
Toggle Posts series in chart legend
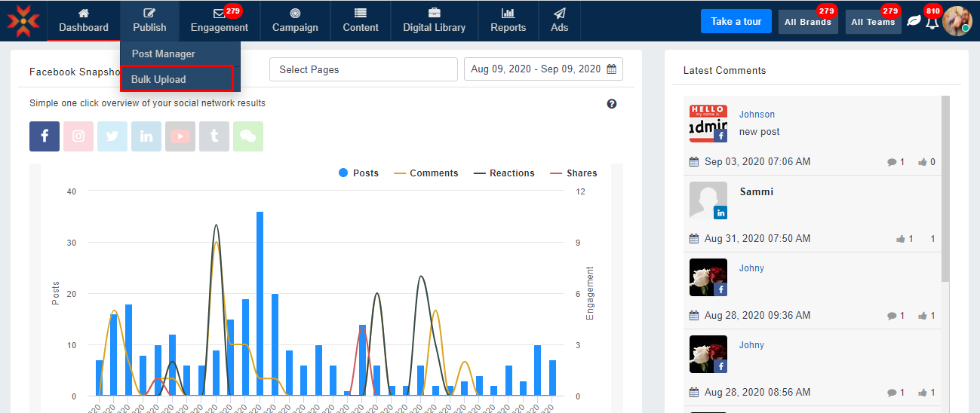(x=359, y=173)
